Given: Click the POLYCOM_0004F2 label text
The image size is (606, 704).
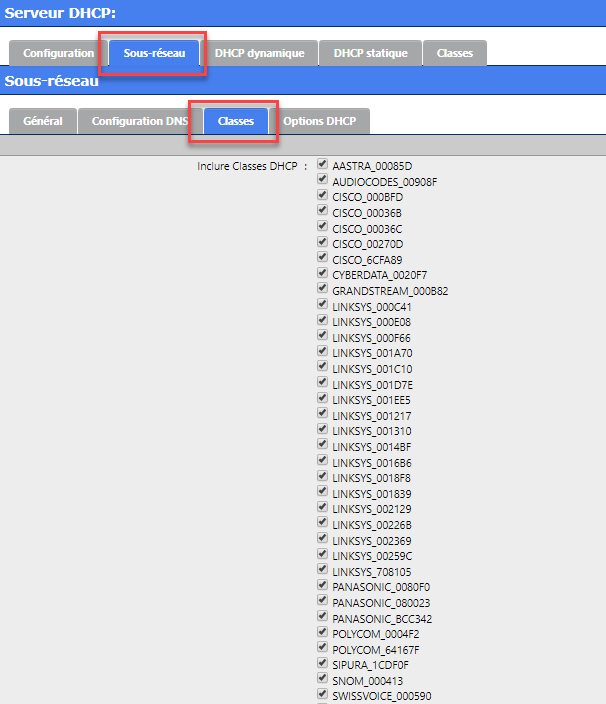Looking at the screenshot, I should (x=376, y=634).
